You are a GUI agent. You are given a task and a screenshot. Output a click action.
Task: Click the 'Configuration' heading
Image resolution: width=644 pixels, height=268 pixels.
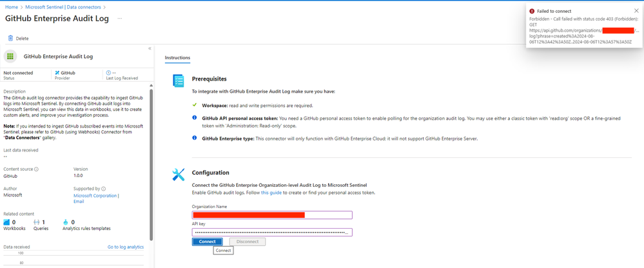(210, 173)
